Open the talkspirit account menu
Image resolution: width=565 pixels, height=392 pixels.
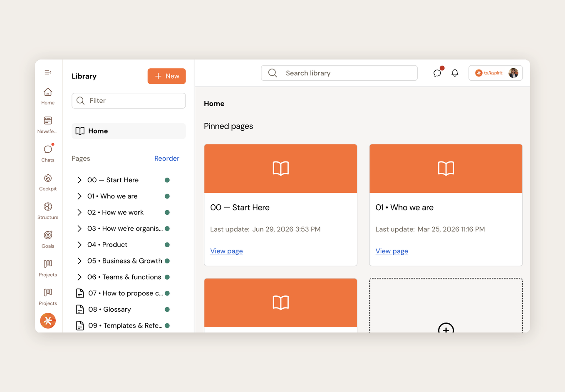(x=496, y=73)
